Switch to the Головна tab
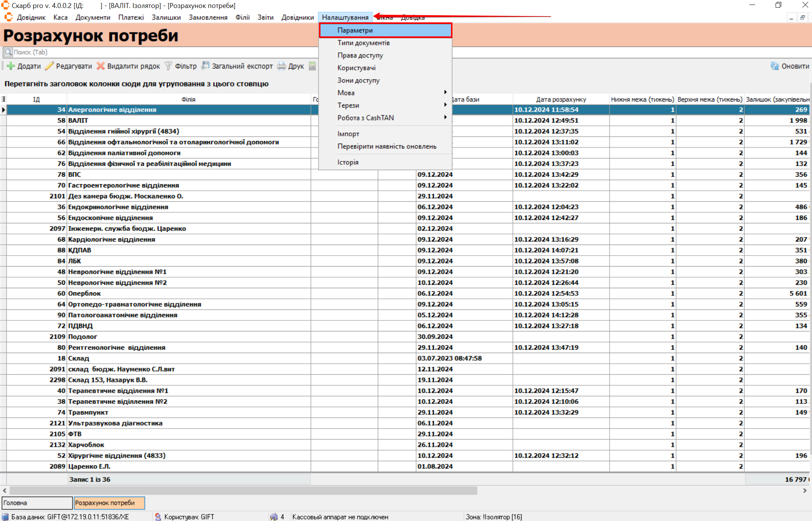This screenshot has width=812, height=521. (37, 503)
